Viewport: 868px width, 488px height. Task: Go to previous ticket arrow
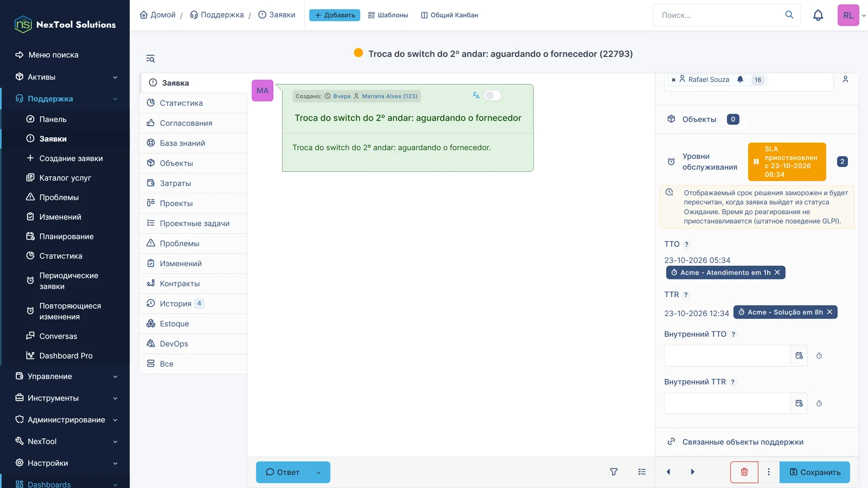click(668, 472)
